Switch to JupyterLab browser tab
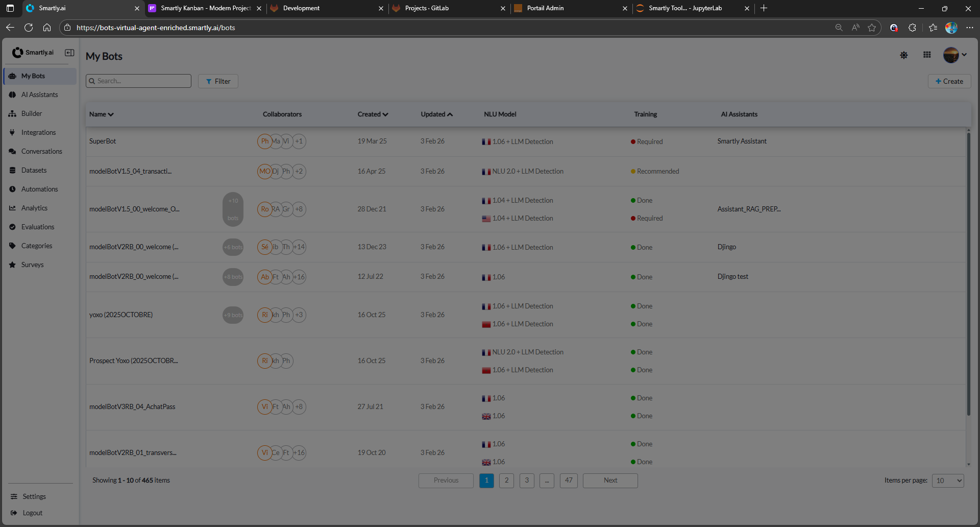 tap(693, 8)
